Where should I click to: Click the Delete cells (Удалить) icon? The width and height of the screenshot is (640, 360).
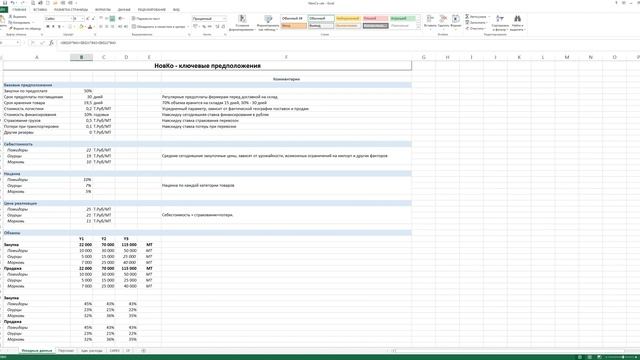click(443, 19)
